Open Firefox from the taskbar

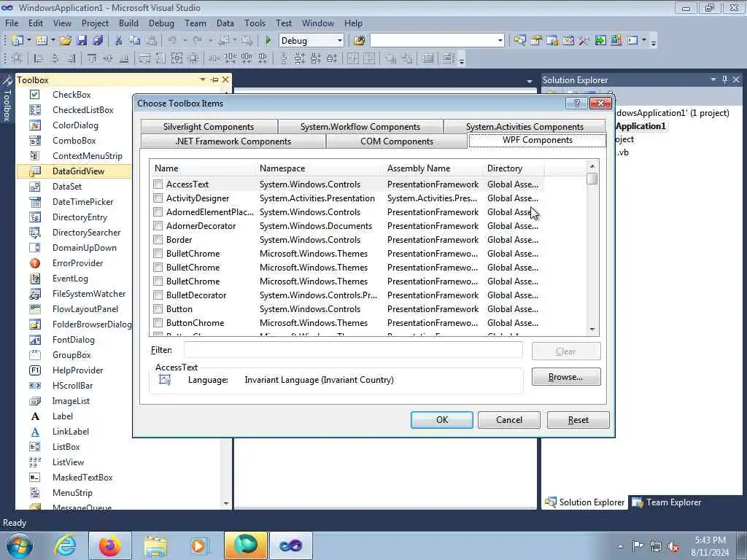pyautogui.click(x=110, y=545)
